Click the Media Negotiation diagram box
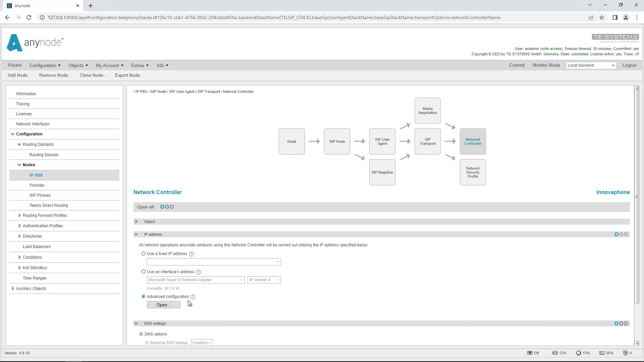This screenshot has width=644, height=362. [x=428, y=111]
